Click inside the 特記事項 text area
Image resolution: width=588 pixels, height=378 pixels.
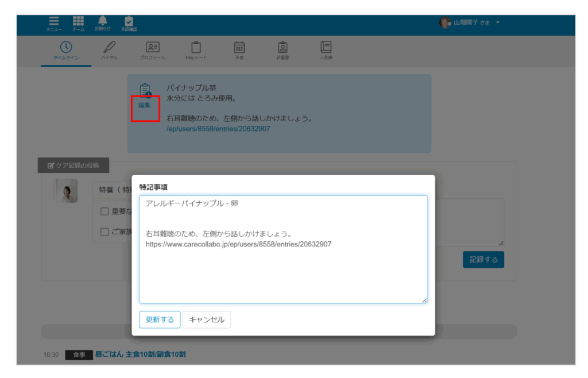(283, 270)
